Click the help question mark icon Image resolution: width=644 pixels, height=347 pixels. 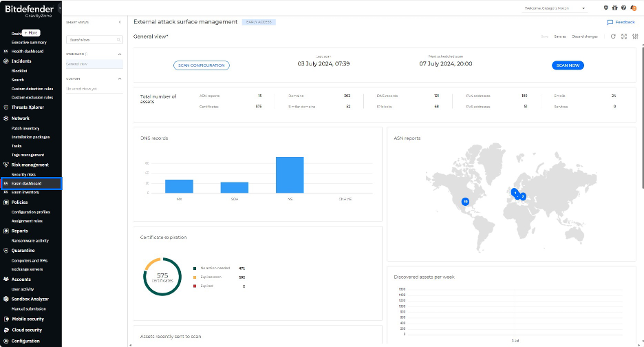pyautogui.click(x=623, y=8)
